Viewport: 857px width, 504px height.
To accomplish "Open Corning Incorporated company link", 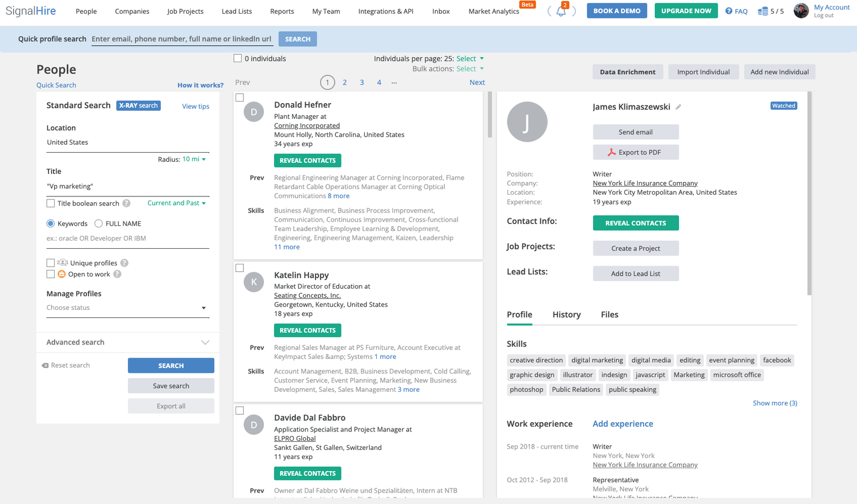I will pyautogui.click(x=307, y=126).
